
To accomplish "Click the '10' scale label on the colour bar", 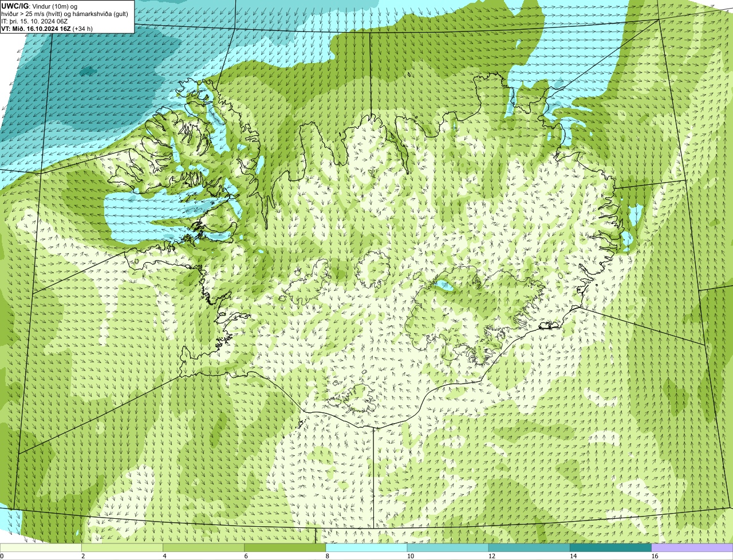I will pos(410,556).
